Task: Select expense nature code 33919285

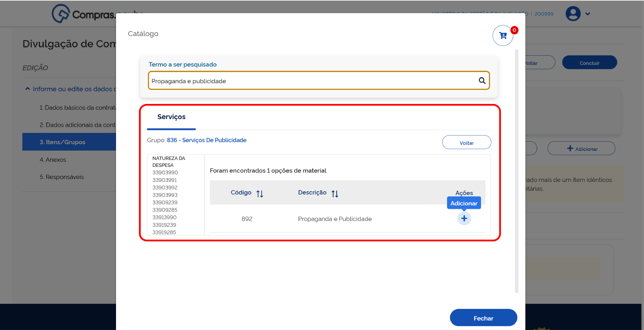Action: pyautogui.click(x=164, y=232)
